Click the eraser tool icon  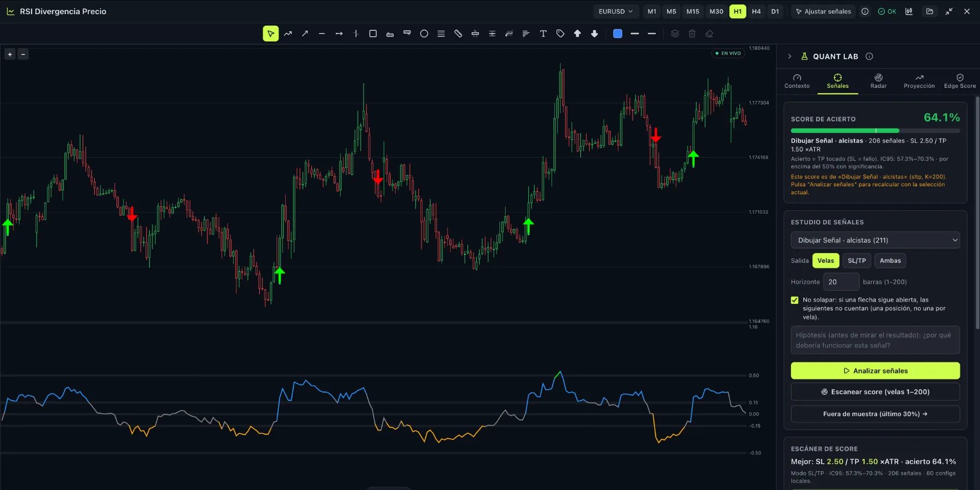709,34
